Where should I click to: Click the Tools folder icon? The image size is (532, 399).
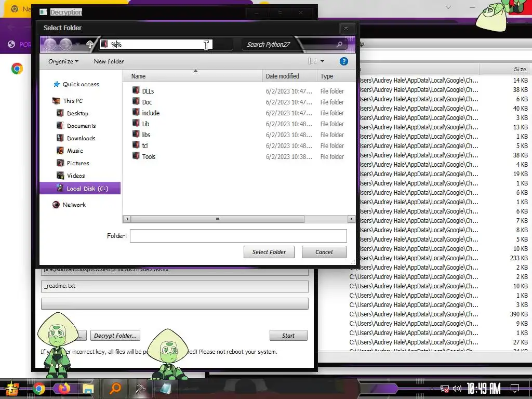point(136,155)
